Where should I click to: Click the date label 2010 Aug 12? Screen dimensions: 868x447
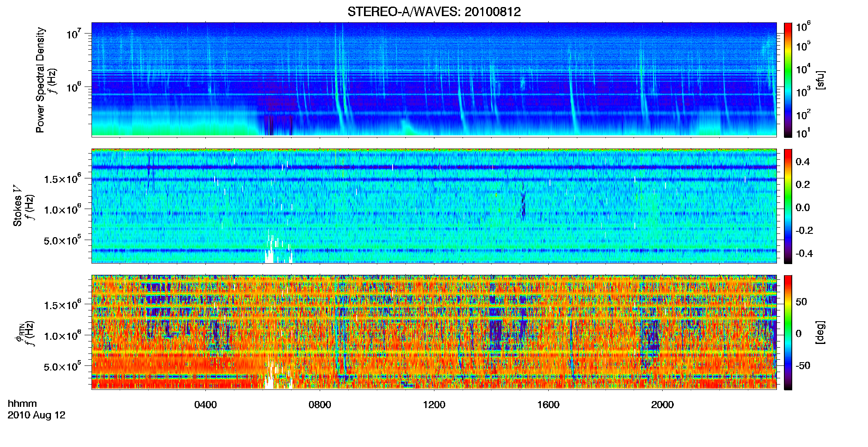[36, 415]
